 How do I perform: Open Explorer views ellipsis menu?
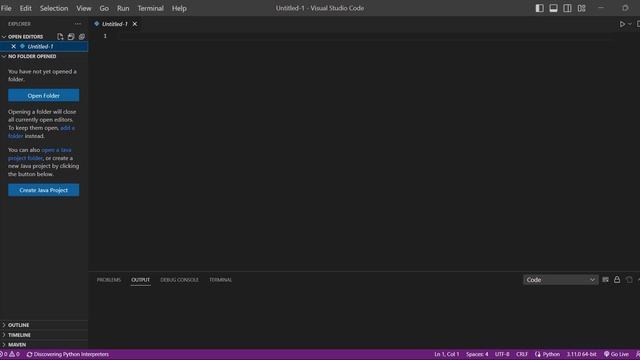coord(78,24)
